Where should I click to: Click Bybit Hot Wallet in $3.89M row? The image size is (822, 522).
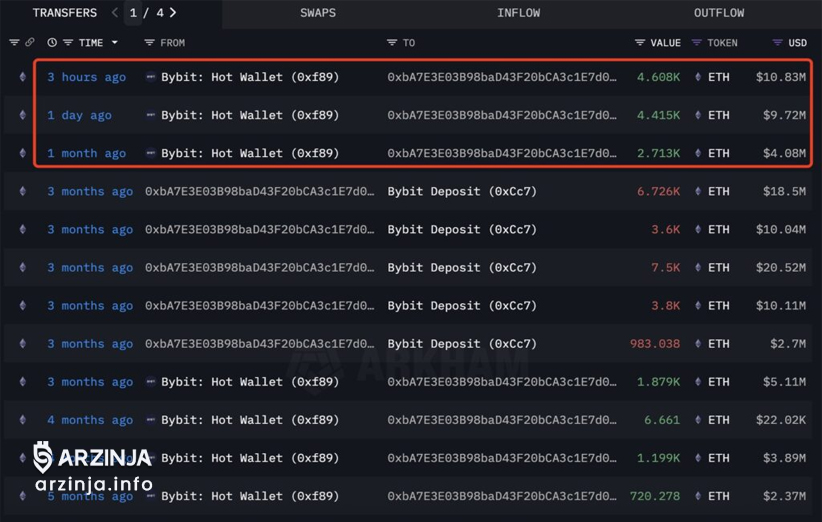pos(250,459)
